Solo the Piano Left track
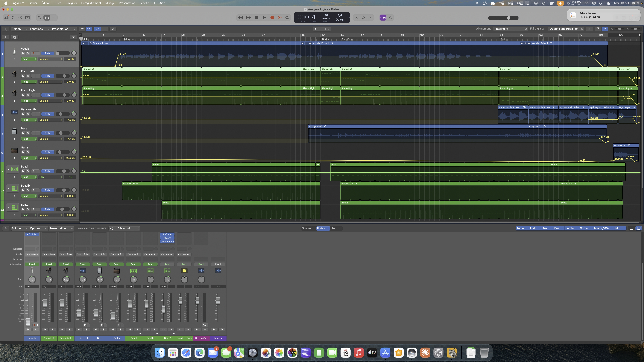 click(x=28, y=76)
